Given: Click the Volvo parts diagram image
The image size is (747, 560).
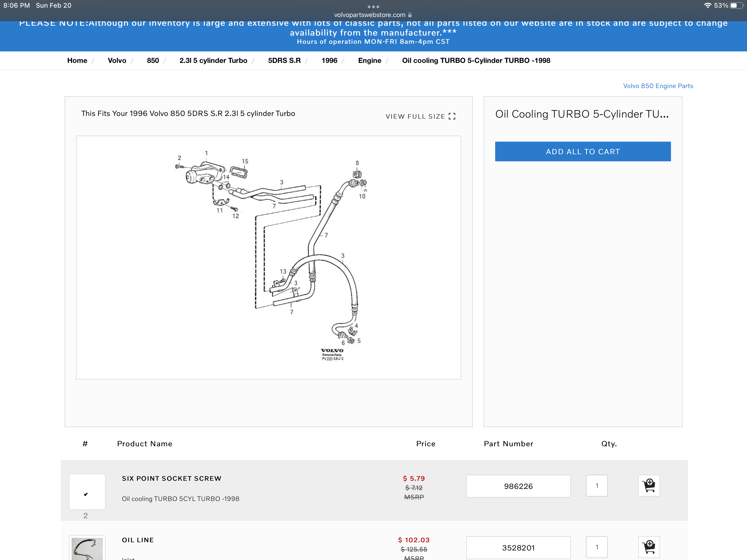Looking at the screenshot, I should (269, 257).
